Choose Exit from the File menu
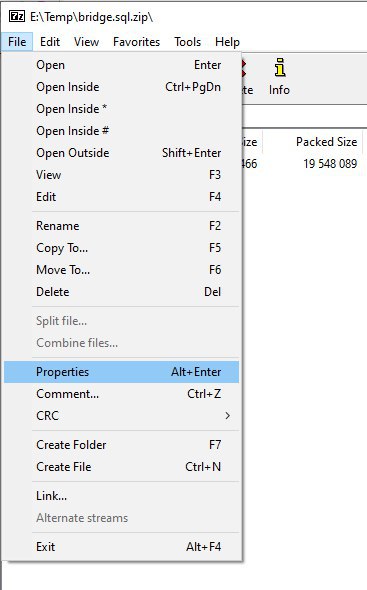Screen dimensions: 367x590 click(122, 546)
